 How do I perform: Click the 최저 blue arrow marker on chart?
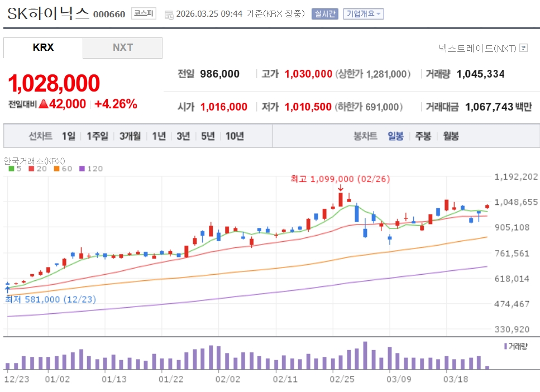point(7,289)
